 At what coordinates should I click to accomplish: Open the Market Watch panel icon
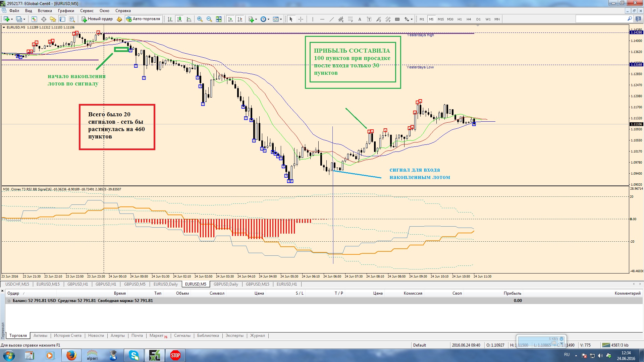coord(34,19)
